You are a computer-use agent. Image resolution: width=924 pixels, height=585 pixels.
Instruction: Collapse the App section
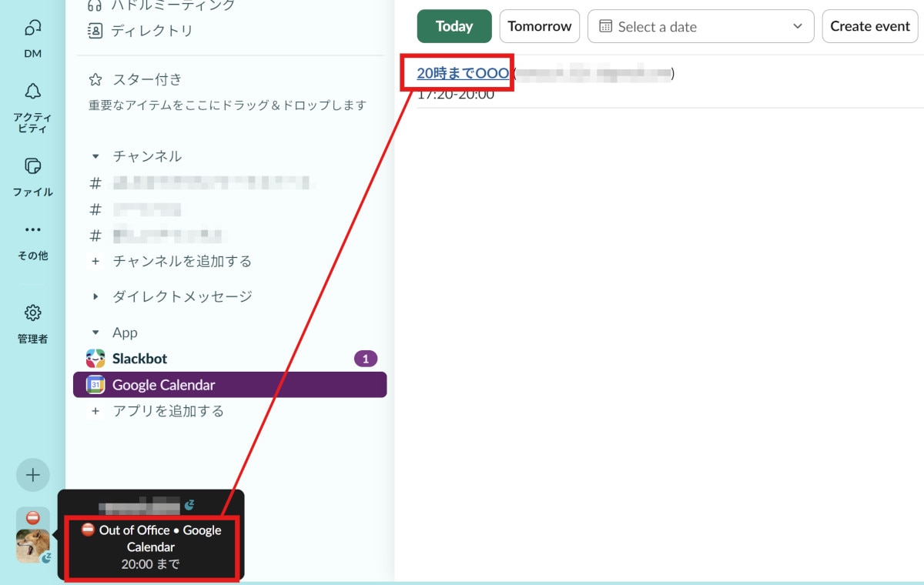click(95, 333)
